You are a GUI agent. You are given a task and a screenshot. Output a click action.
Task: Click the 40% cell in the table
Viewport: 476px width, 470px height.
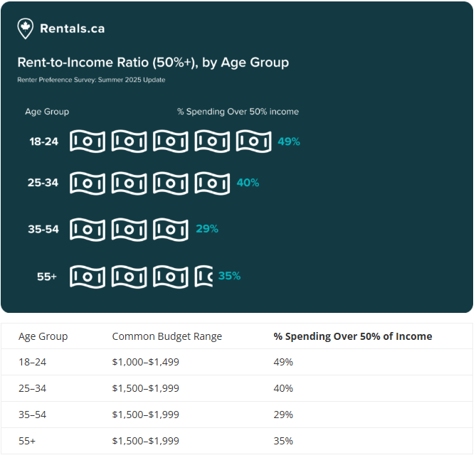click(x=283, y=388)
